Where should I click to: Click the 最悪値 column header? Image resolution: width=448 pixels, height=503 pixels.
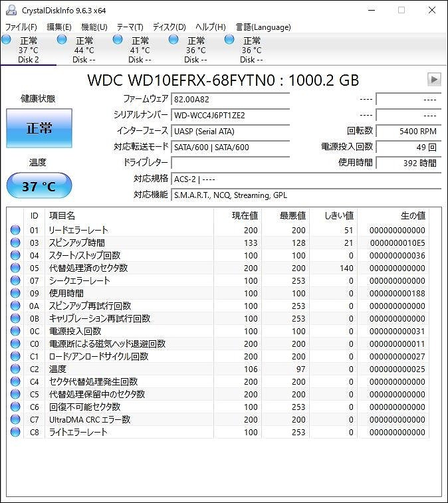click(x=286, y=215)
